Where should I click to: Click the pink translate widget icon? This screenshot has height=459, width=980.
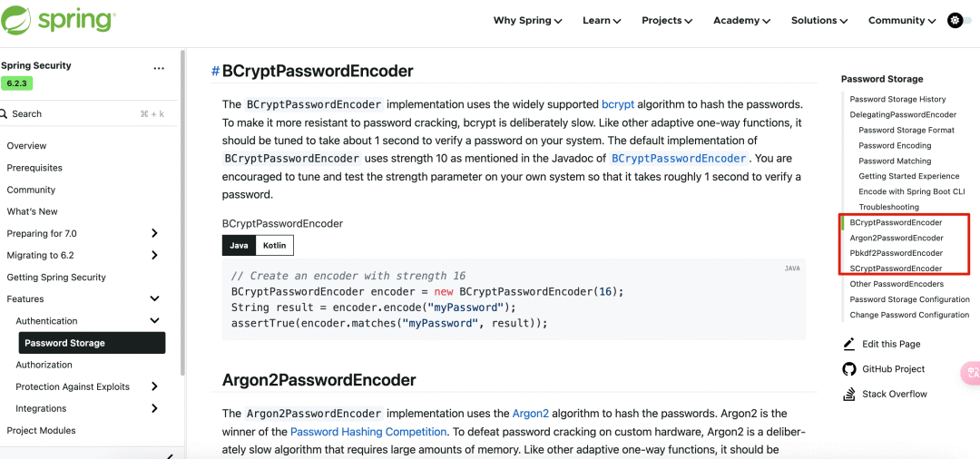click(x=971, y=373)
